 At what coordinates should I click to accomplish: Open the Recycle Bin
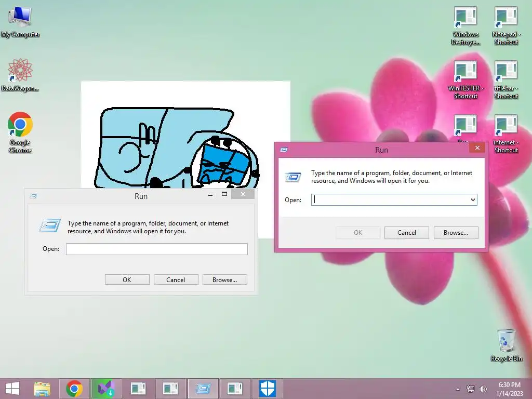(506, 345)
